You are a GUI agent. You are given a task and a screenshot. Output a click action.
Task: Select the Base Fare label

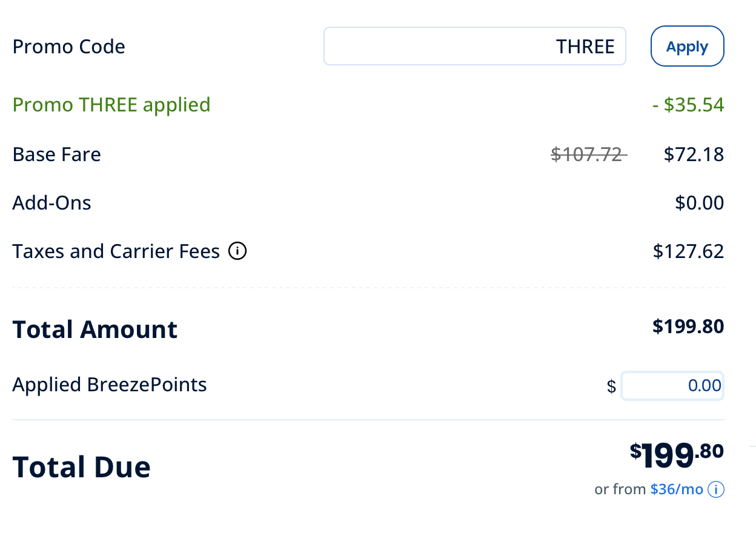point(57,154)
